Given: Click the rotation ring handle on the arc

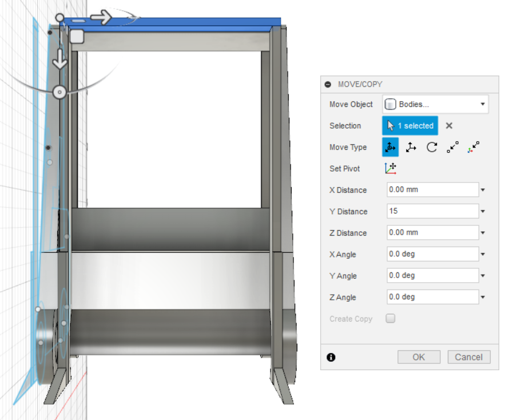Looking at the screenshot, I should pos(59,92).
